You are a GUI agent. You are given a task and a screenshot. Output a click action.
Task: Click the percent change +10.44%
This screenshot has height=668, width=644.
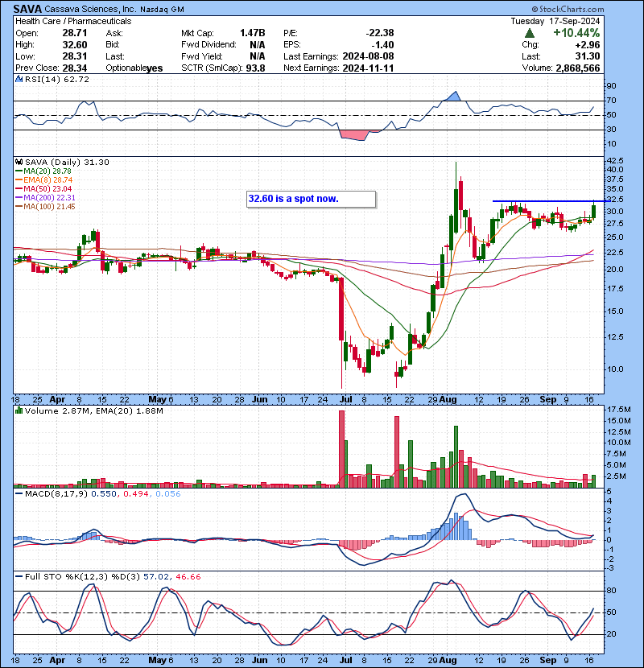[576, 33]
